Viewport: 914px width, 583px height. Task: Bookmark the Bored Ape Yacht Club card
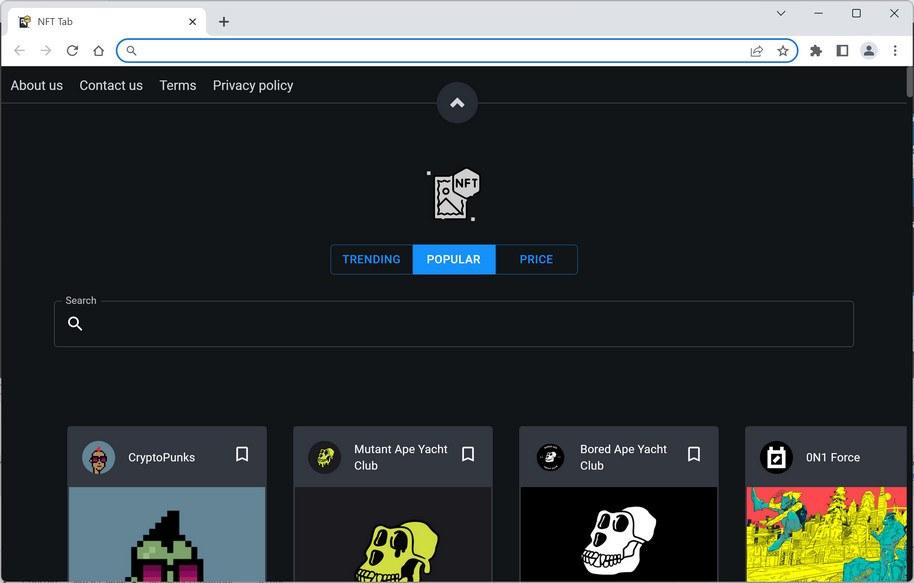click(x=694, y=454)
